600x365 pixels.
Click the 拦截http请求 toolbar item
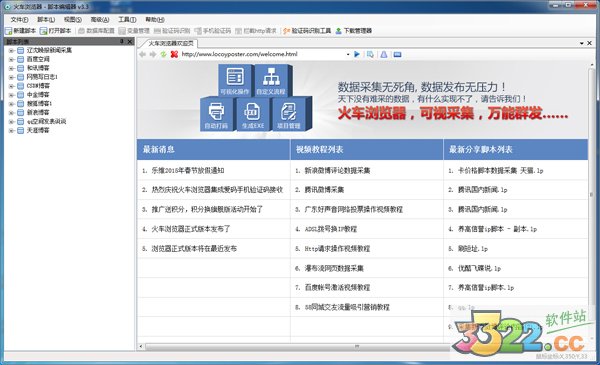[256, 31]
